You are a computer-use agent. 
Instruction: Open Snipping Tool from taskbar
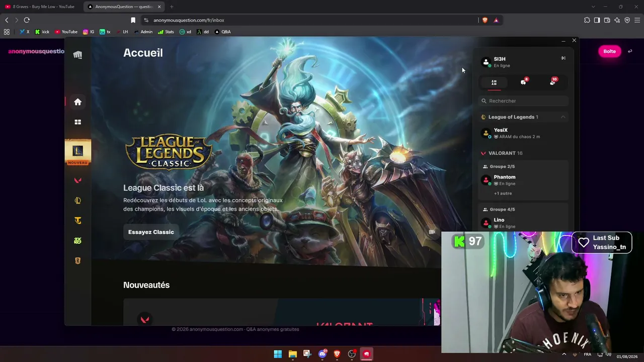[307, 354]
